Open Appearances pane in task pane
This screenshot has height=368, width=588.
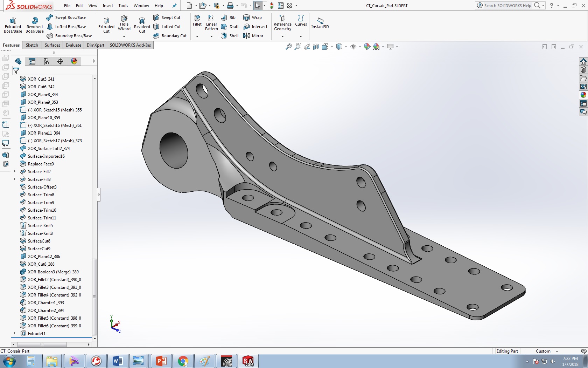coord(583,95)
